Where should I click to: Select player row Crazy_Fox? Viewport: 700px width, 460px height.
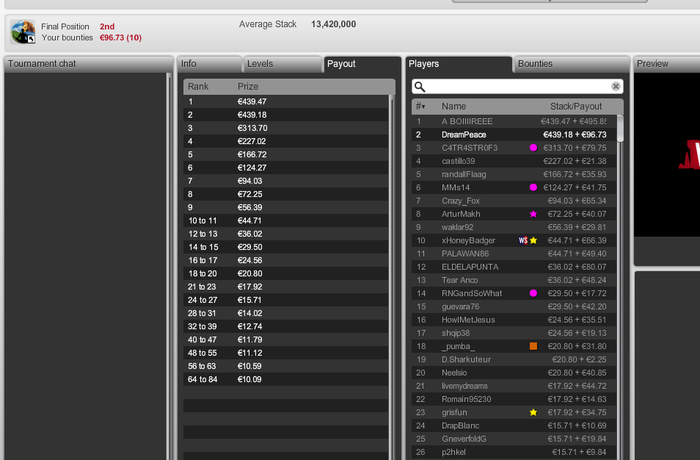click(514, 201)
